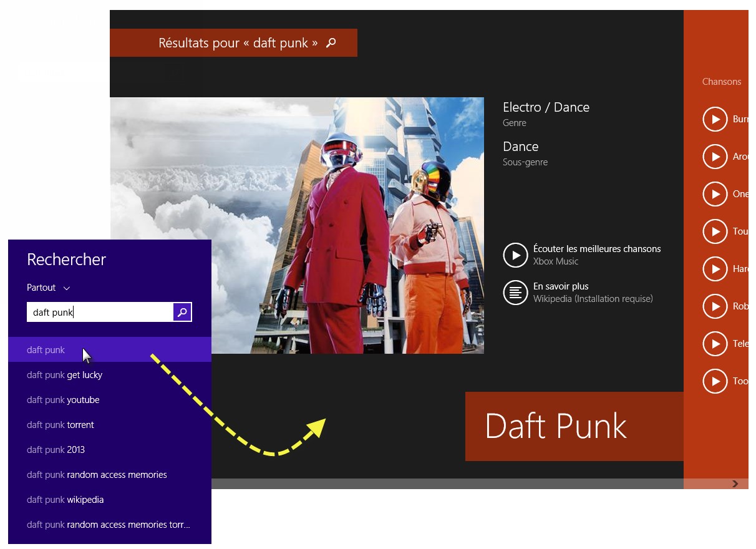Click the search button beside daft punk field
The width and height of the screenshot is (756, 549).
(x=182, y=312)
